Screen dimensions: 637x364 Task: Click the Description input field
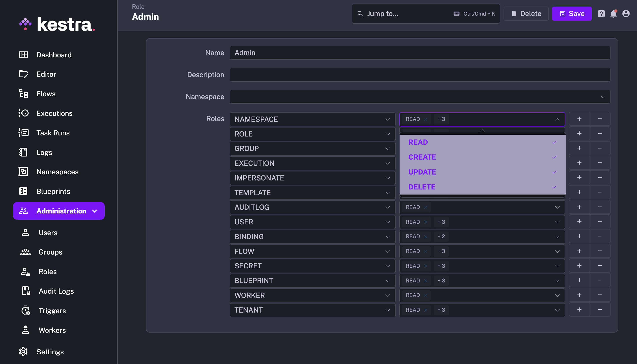(420, 75)
